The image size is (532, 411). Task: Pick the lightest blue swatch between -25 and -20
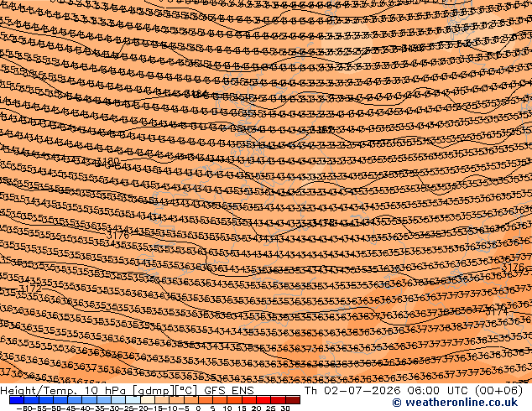click(133, 400)
